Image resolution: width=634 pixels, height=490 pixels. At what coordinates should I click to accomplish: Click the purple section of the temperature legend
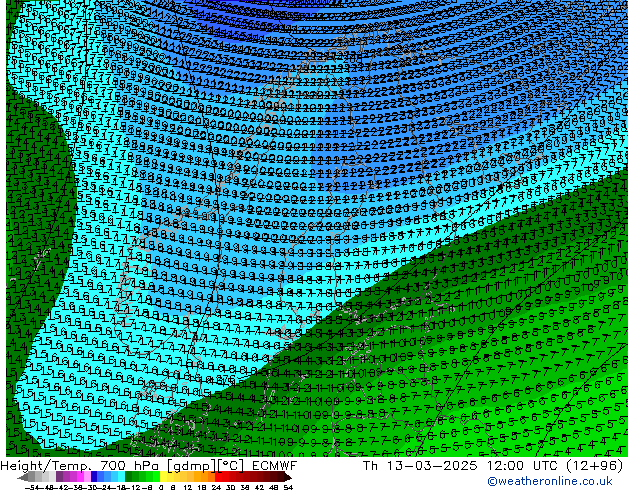[73, 477]
